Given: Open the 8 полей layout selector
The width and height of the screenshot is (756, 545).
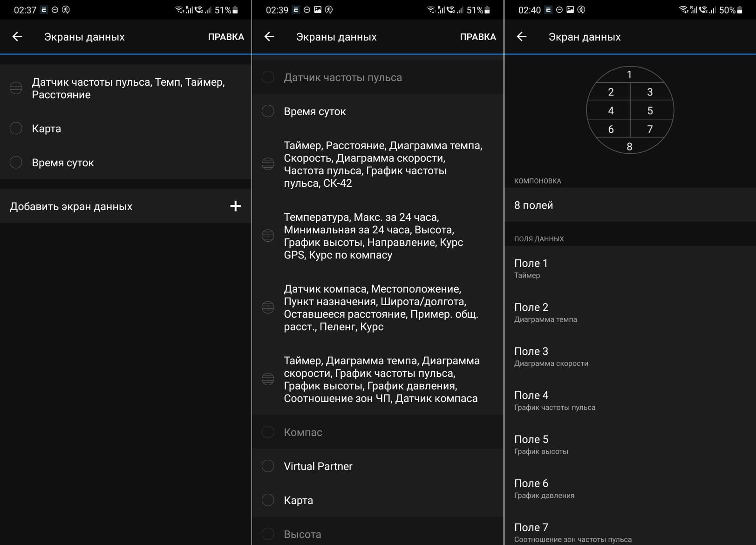Looking at the screenshot, I should (630, 205).
